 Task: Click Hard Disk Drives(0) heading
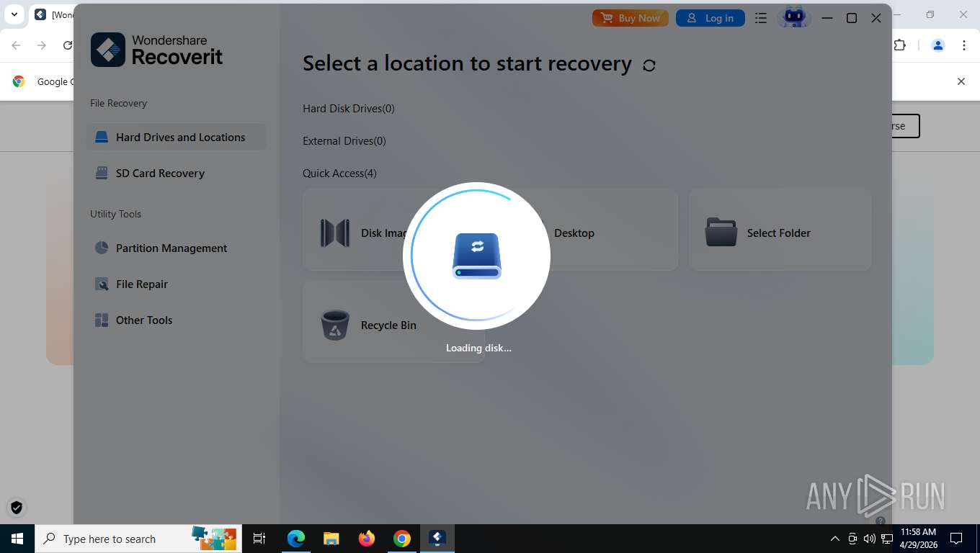pos(349,109)
